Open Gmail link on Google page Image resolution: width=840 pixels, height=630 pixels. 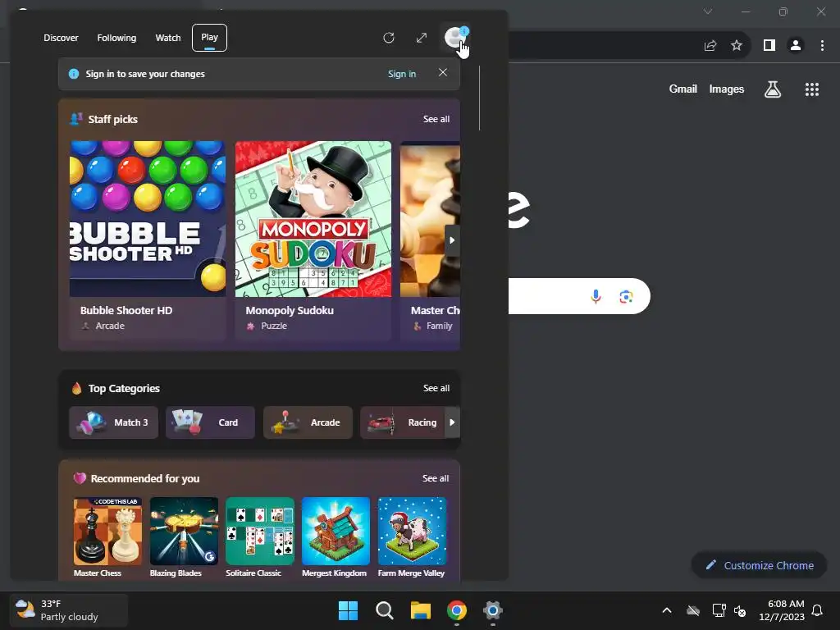point(683,89)
